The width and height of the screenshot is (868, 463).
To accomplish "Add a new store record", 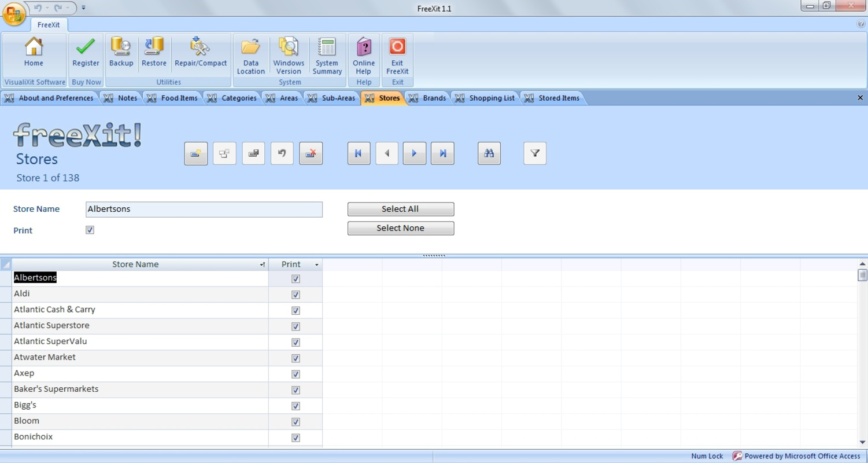I will point(196,153).
